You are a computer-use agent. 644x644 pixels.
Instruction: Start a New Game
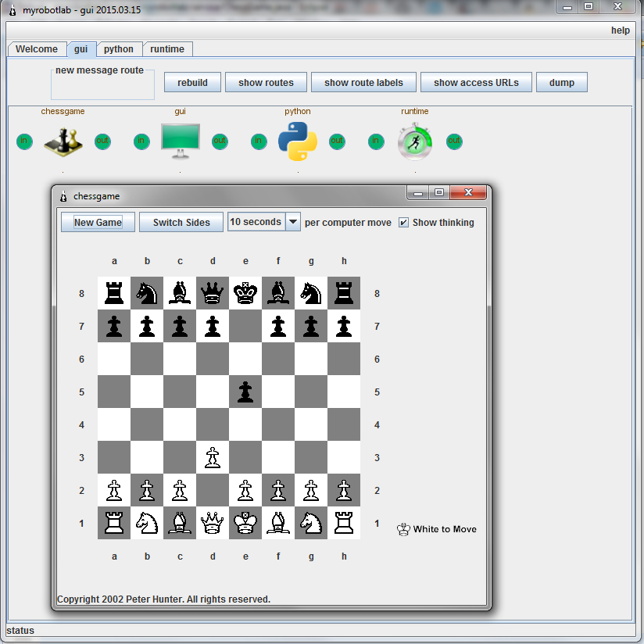point(98,222)
